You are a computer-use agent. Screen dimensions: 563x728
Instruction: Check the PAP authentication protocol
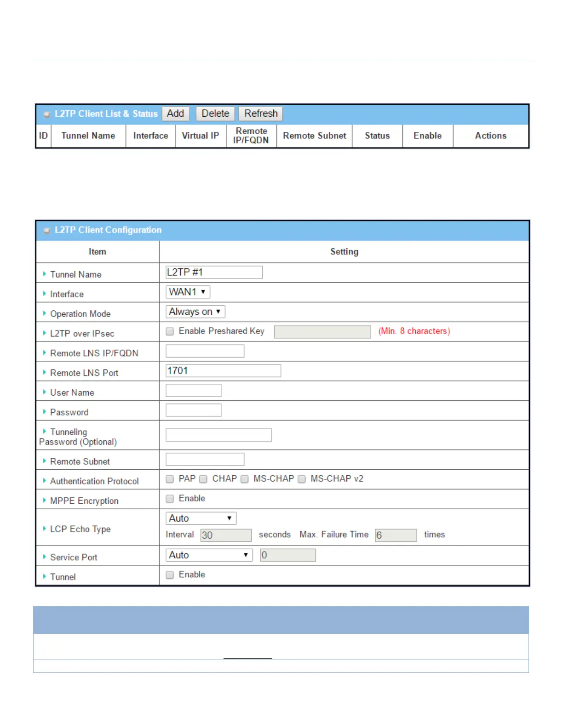pyautogui.click(x=170, y=479)
